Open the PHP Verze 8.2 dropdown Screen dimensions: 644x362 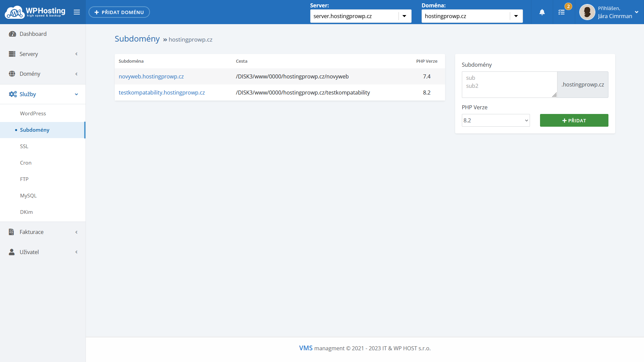[495, 120]
